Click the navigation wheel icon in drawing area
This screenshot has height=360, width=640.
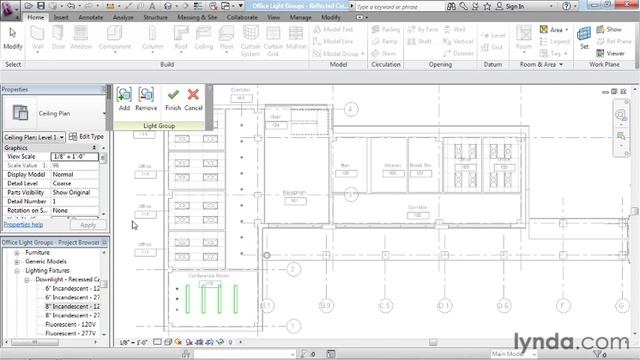click(620, 115)
